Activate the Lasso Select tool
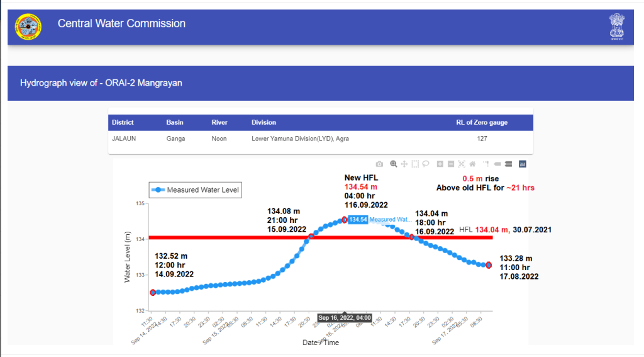 coord(426,164)
